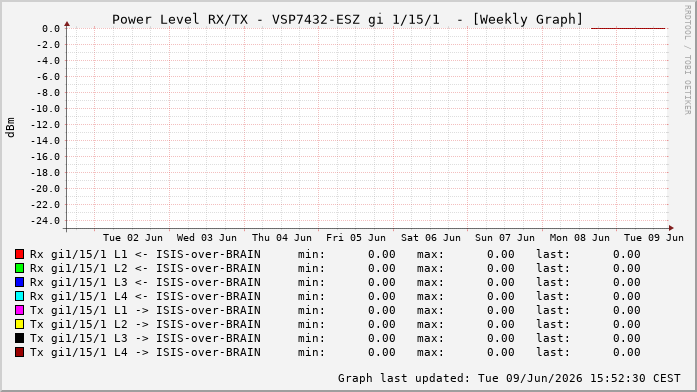Click the 'Mon 08 Jun' axis label
This screenshot has width=697, height=392.
[x=580, y=238]
